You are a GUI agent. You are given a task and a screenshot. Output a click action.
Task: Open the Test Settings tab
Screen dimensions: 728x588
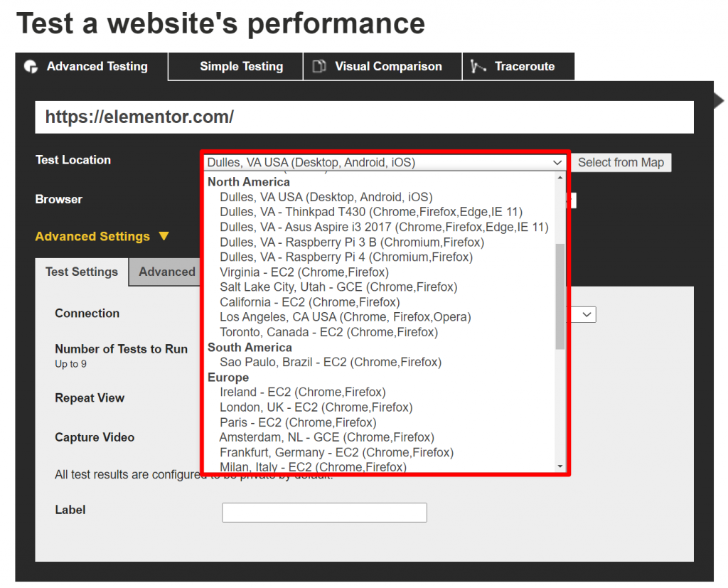click(x=82, y=272)
